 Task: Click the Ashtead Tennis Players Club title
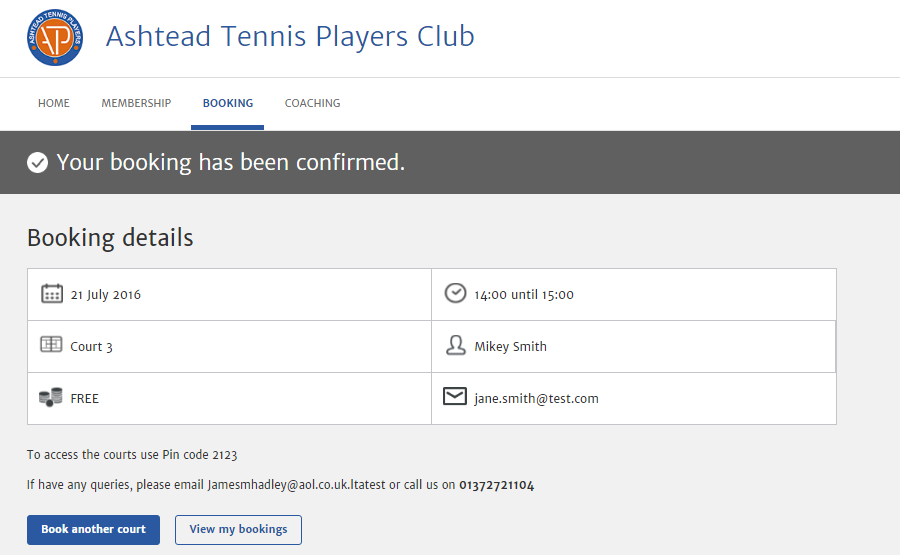tap(290, 37)
